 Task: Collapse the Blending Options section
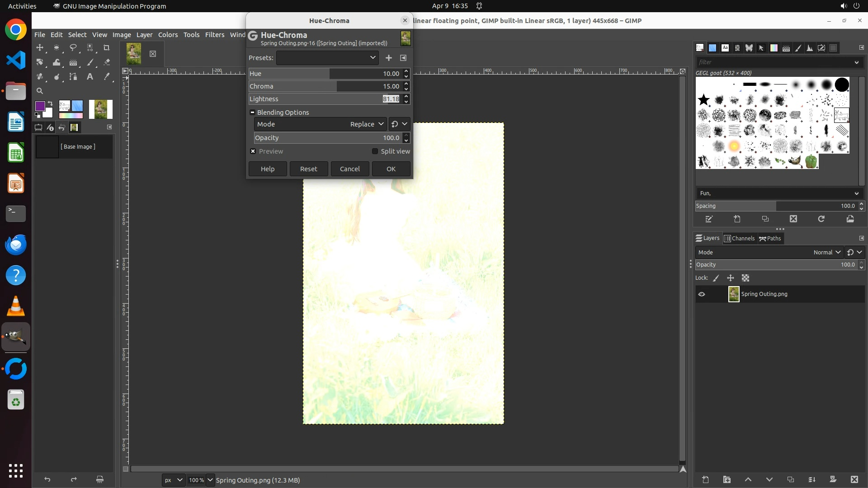252,113
